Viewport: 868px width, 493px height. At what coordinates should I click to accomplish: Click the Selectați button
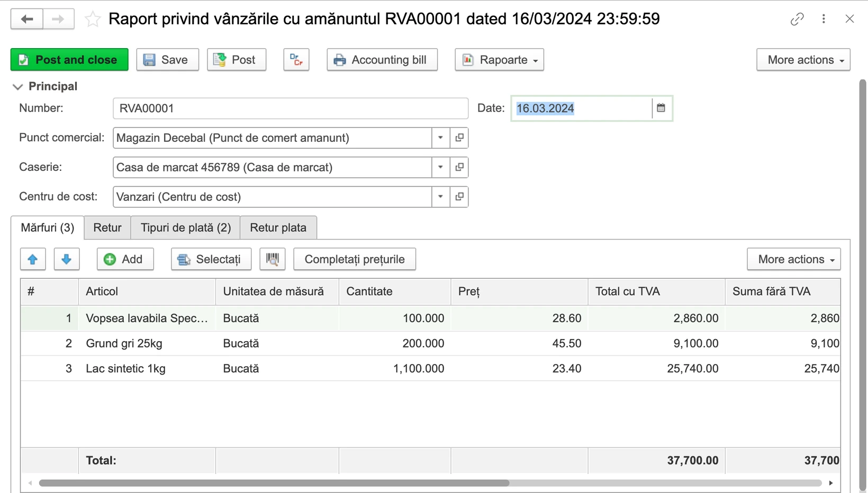pyautogui.click(x=211, y=259)
